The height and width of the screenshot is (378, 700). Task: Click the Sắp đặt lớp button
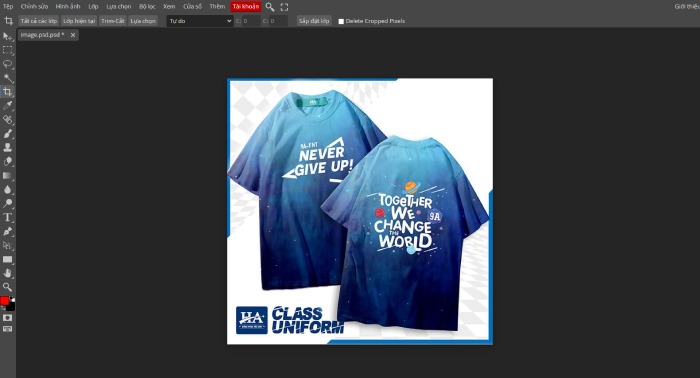point(314,21)
